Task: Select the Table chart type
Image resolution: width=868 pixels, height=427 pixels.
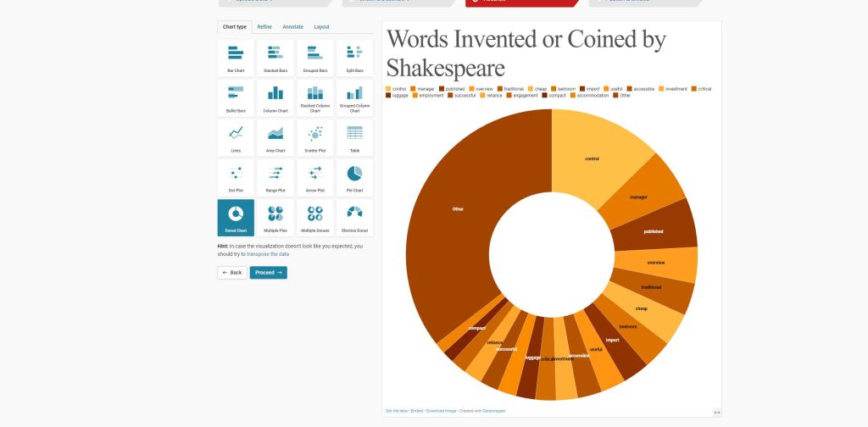Action: pyautogui.click(x=354, y=137)
